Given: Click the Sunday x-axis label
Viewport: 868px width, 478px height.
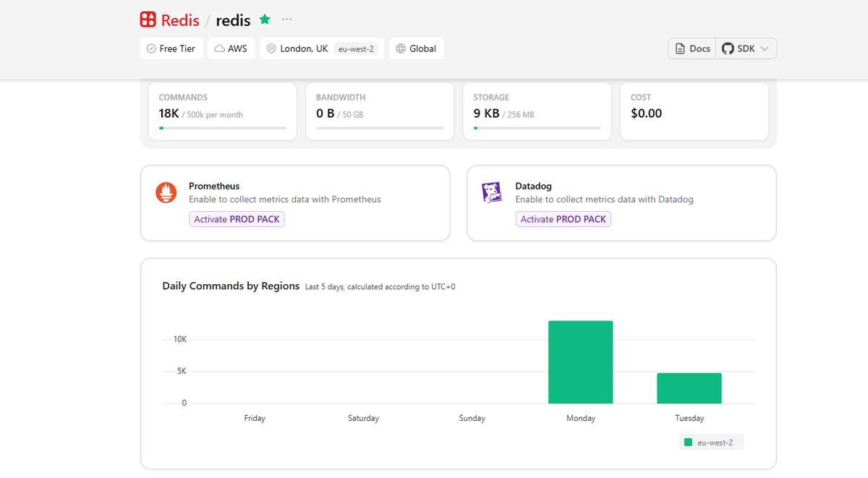Looking at the screenshot, I should (x=472, y=418).
